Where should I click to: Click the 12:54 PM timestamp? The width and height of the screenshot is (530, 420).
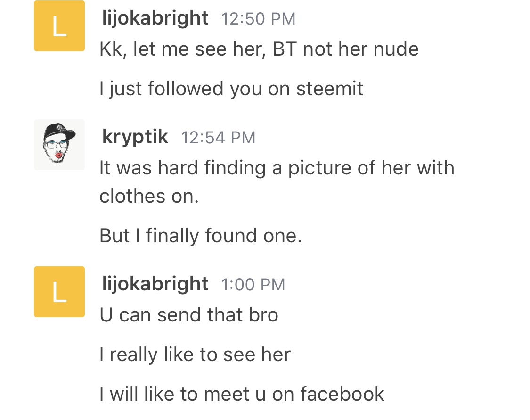point(218,138)
